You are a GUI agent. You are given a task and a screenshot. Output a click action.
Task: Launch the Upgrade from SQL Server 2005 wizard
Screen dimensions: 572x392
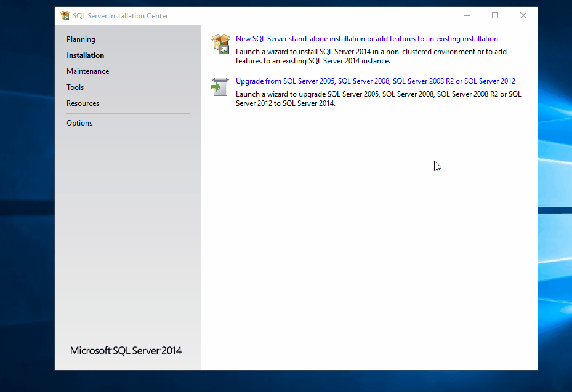[375, 81]
